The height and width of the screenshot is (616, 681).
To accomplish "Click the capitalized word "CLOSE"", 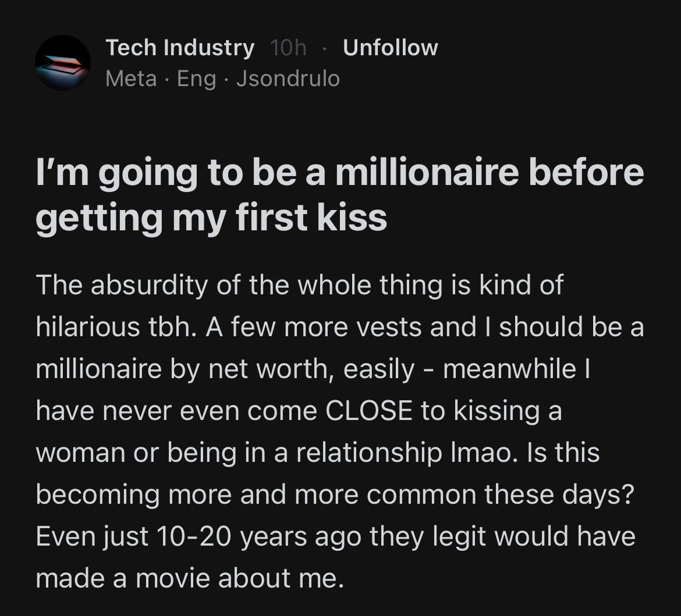I will click(369, 411).
